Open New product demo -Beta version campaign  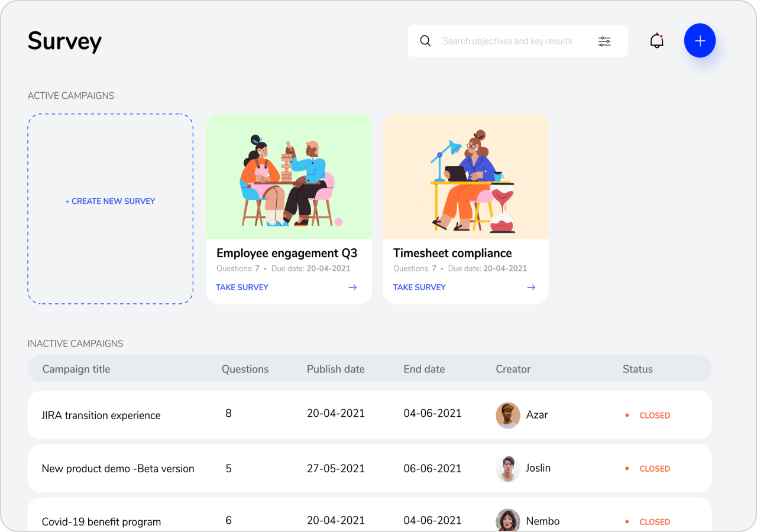(118, 469)
